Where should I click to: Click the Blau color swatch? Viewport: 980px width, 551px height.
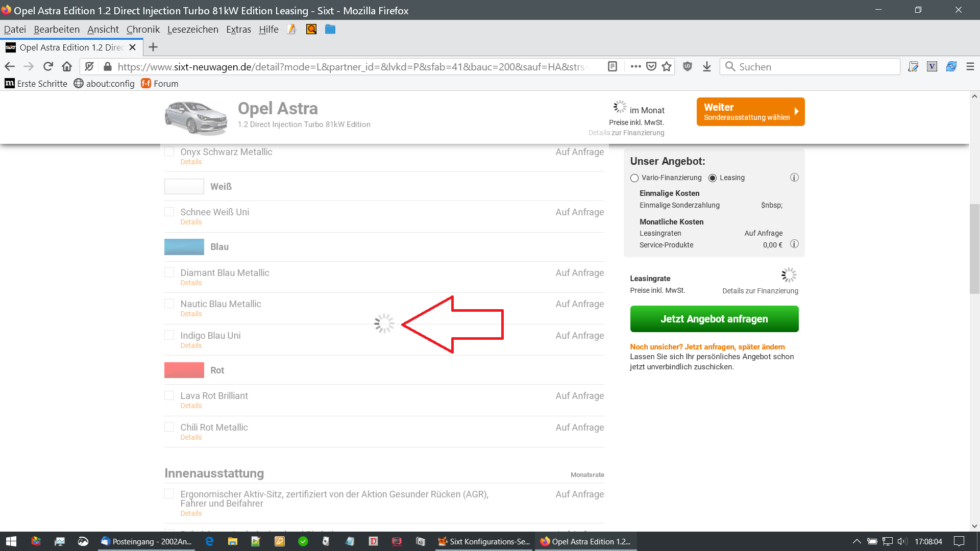[184, 247]
